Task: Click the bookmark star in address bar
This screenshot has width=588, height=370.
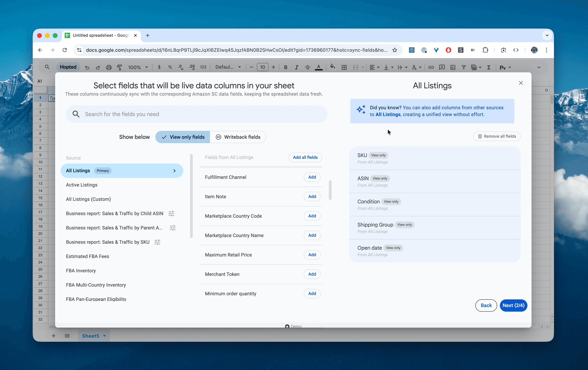Action: click(x=395, y=50)
